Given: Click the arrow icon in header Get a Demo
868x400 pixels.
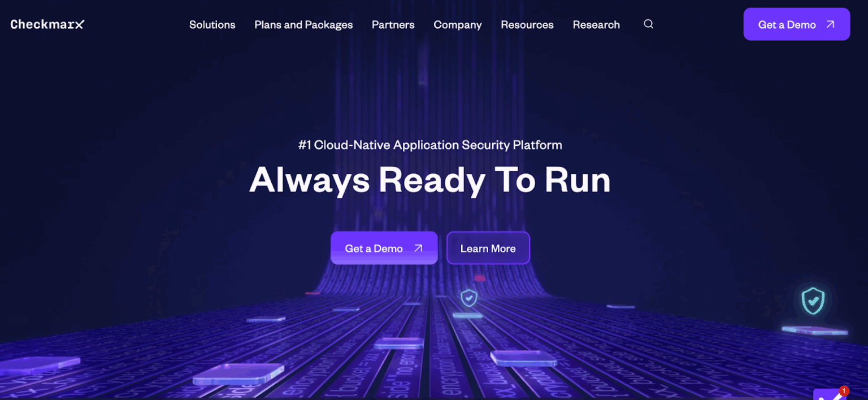Looking at the screenshot, I should [830, 24].
